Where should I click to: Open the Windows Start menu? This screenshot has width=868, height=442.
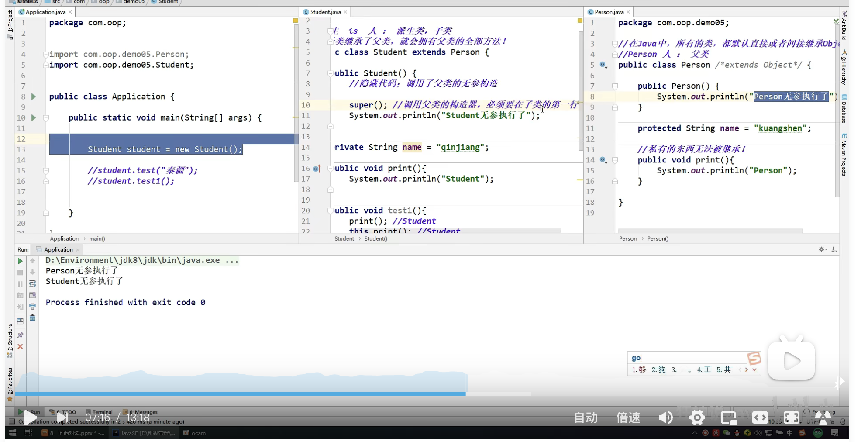[12, 433]
